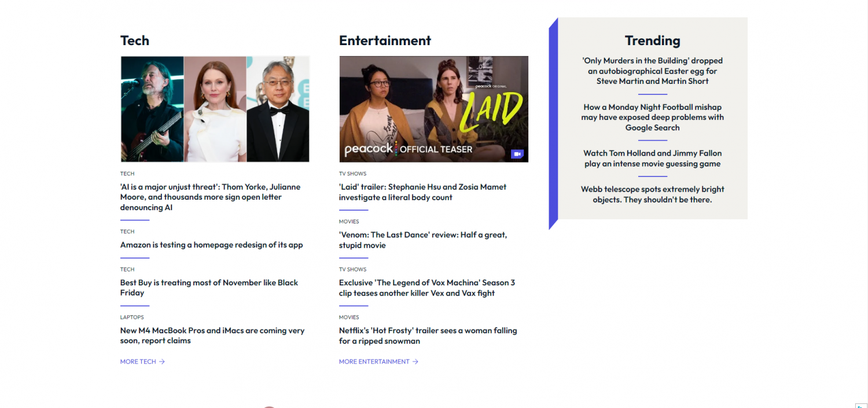Click the video camera icon on Laid thumbnail

(x=517, y=154)
